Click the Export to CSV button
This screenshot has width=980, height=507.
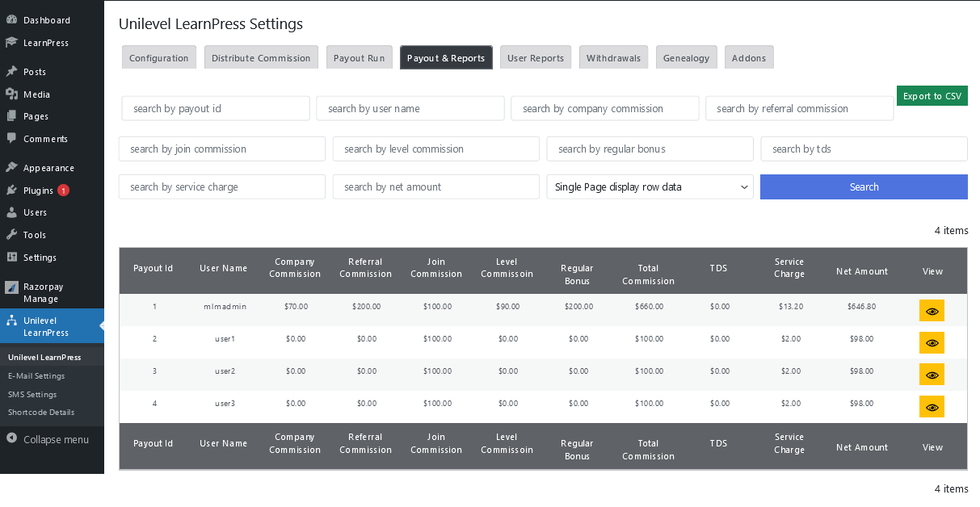pos(932,95)
